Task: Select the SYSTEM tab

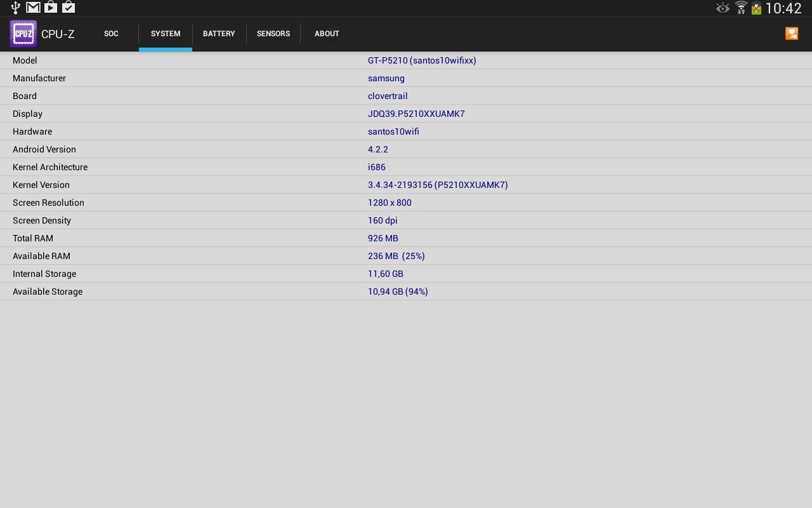Action: [x=166, y=34]
